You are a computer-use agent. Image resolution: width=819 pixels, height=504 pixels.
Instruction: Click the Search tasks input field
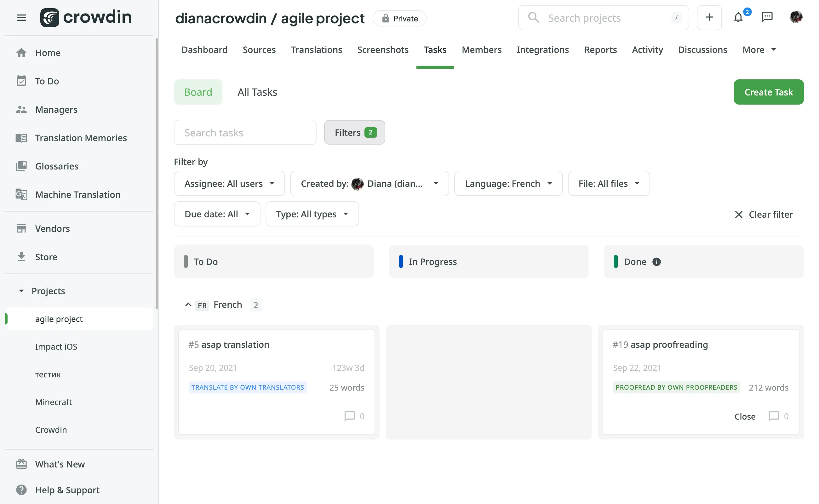(245, 132)
